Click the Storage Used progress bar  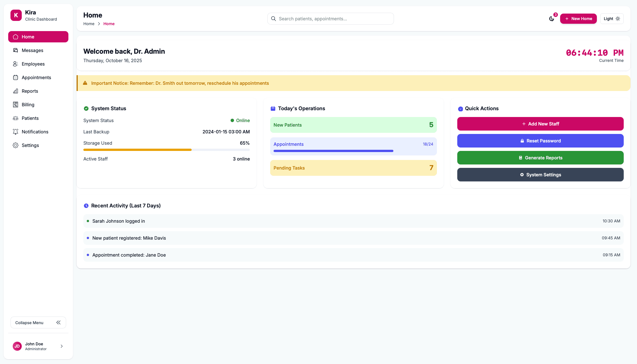click(166, 150)
